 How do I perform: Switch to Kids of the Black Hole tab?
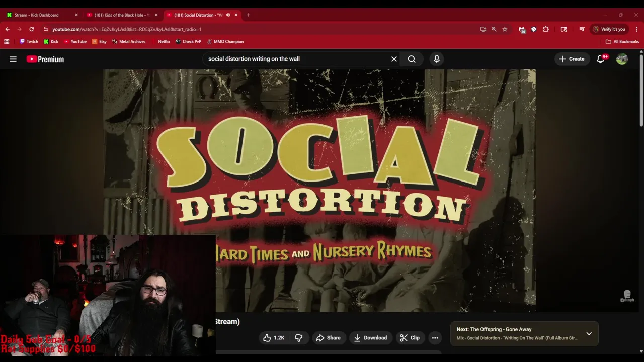[122, 15]
